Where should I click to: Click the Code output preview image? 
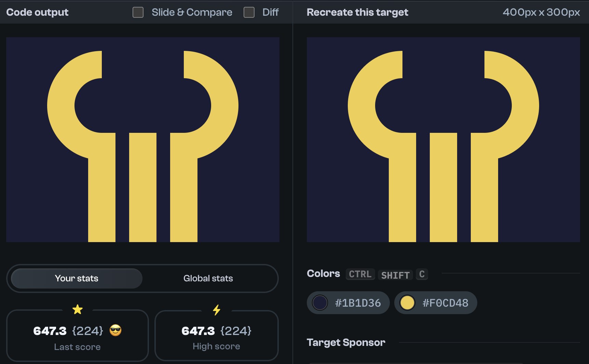coord(143,140)
